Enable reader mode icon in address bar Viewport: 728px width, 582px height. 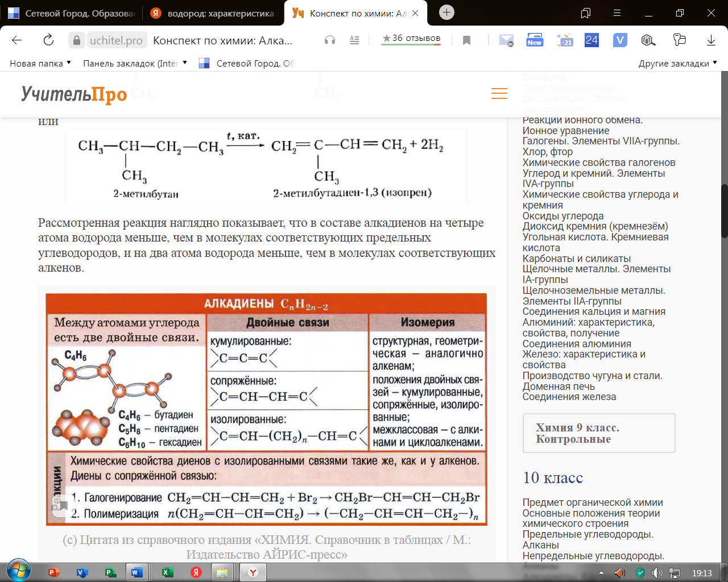coord(354,40)
